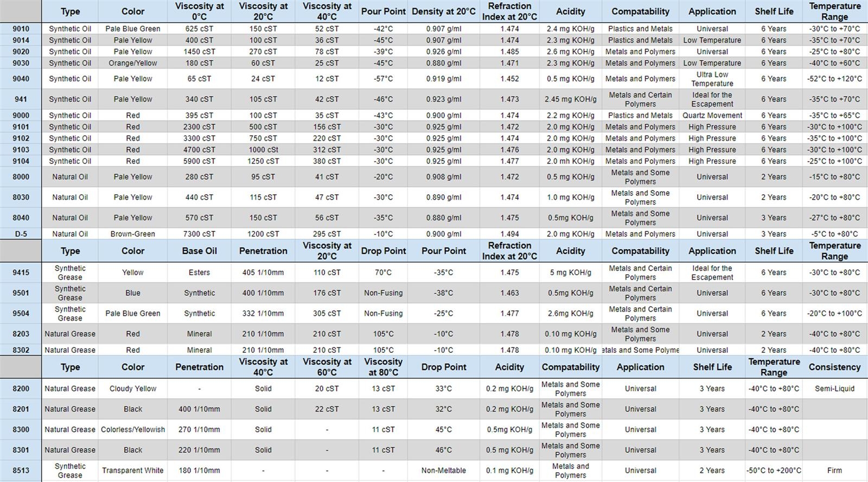
Task: Select the 'Esters' base oil cell
Action: point(199,272)
